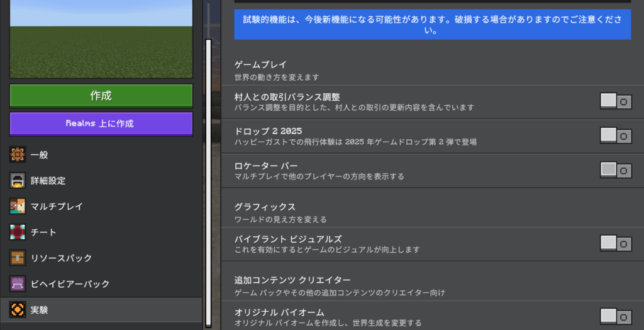Click the green 作成 button
This screenshot has height=330, width=644.
101,96
